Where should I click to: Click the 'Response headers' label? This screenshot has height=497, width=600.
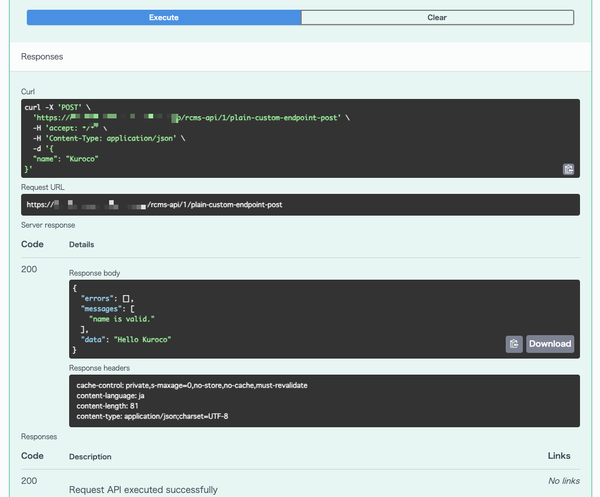[x=99, y=368]
